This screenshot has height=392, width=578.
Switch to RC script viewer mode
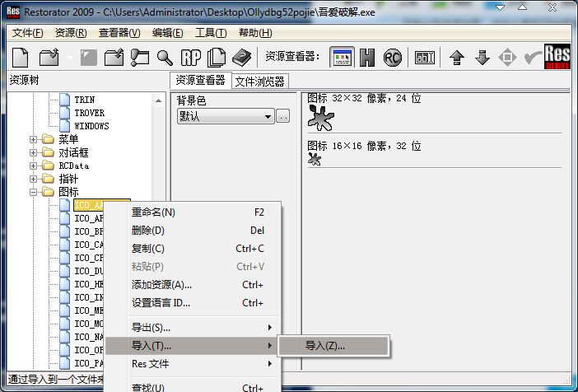pos(392,58)
